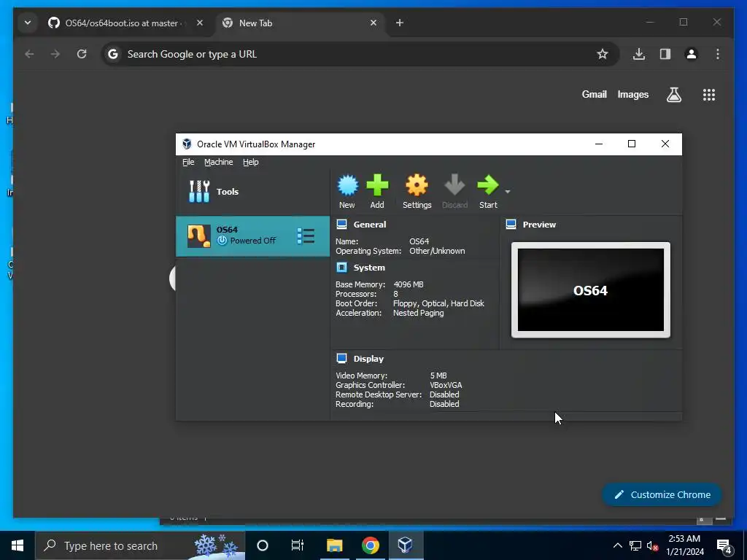Click the OS64 preview thumbnail
Image resolution: width=747 pixels, height=560 pixels.
(591, 290)
